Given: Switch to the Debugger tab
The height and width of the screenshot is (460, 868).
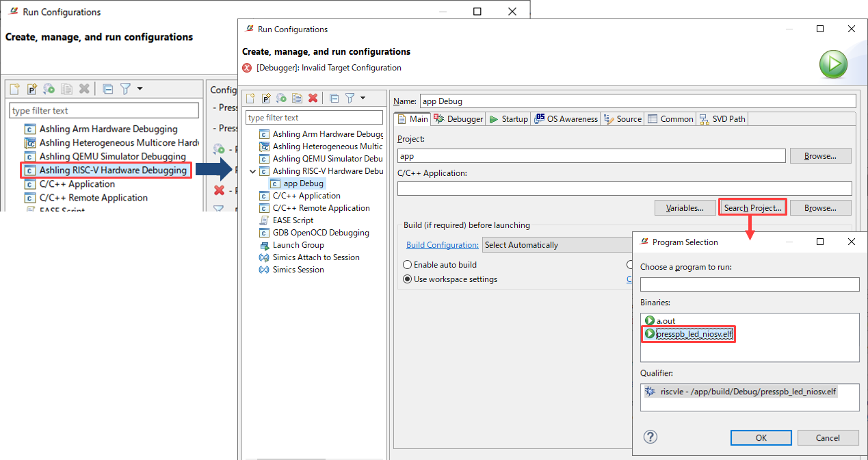Looking at the screenshot, I should click(x=458, y=119).
